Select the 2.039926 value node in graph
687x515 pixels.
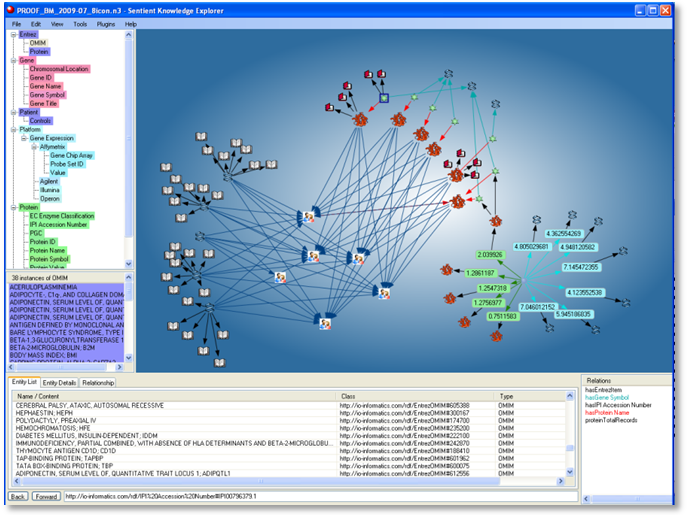click(x=489, y=255)
